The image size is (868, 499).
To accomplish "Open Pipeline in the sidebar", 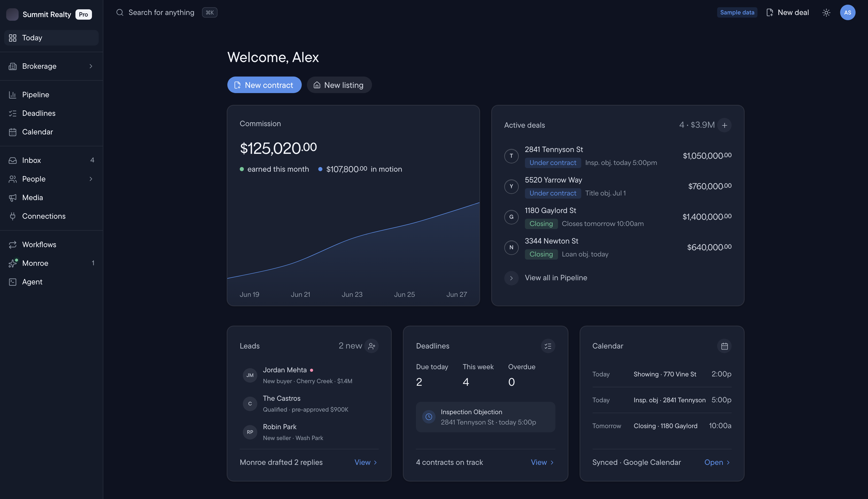I will [51, 95].
